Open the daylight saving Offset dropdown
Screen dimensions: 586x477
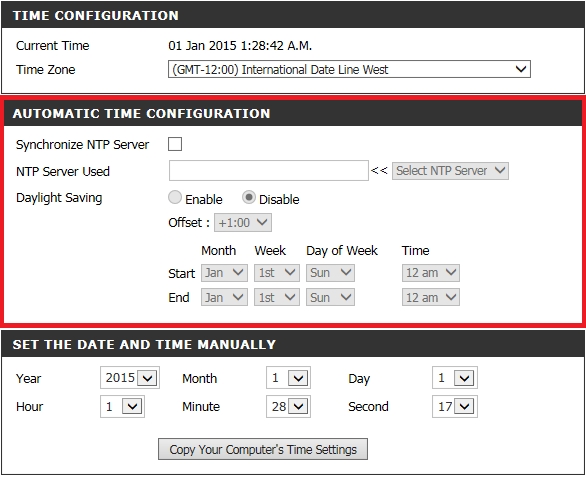click(243, 223)
